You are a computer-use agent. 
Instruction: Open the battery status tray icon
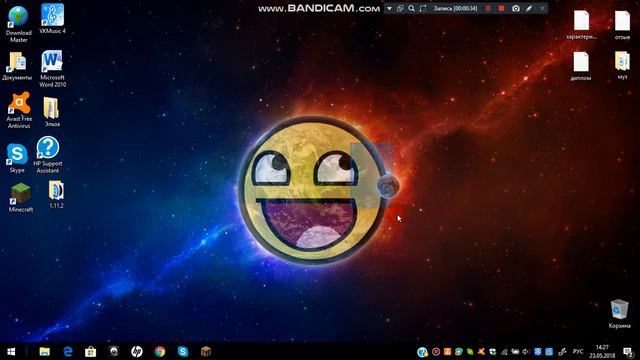[515, 352]
